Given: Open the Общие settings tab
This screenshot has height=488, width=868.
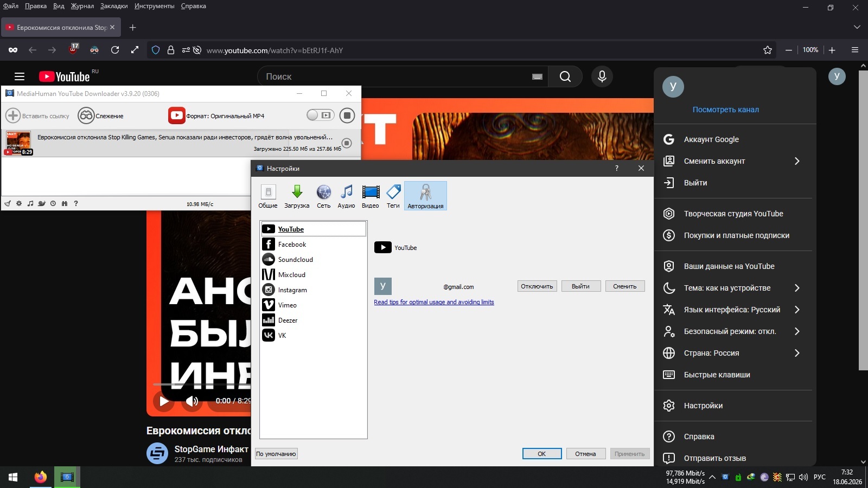Looking at the screenshot, I should [268, 196].
